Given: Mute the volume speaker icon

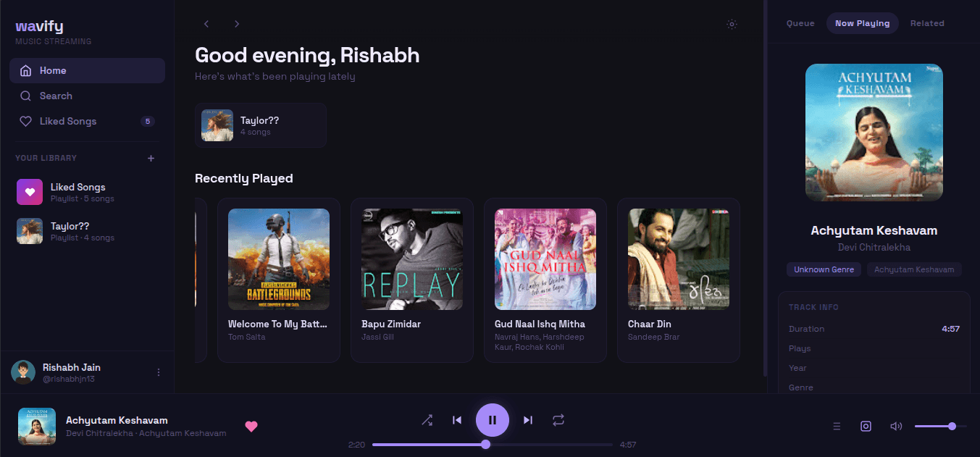Looking at the screenshot, I should point(896,427).
